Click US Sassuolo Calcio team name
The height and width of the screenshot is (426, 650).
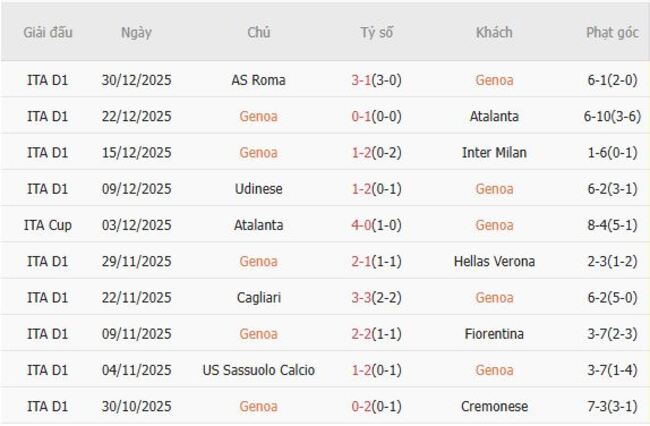point(258,370)
